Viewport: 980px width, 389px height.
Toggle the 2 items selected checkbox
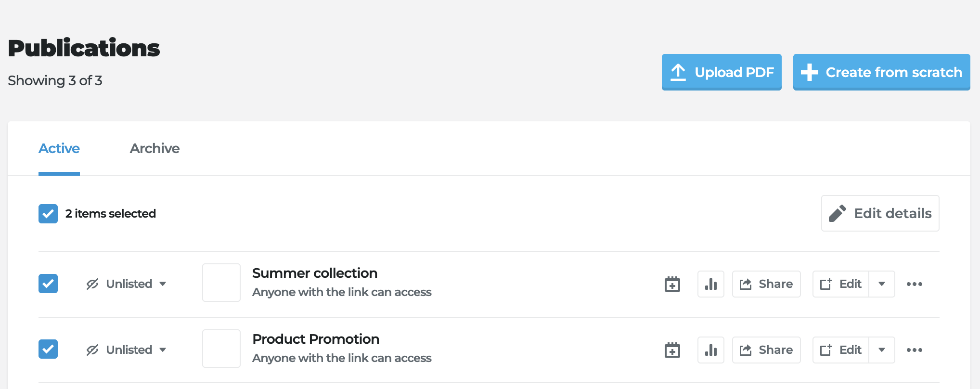pos(48,213)
